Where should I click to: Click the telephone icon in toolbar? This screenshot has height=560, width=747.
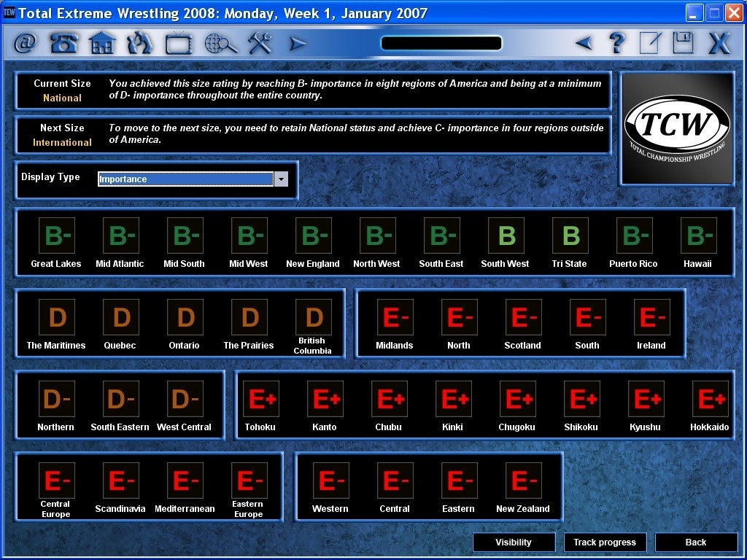click(x=64, y=44)
